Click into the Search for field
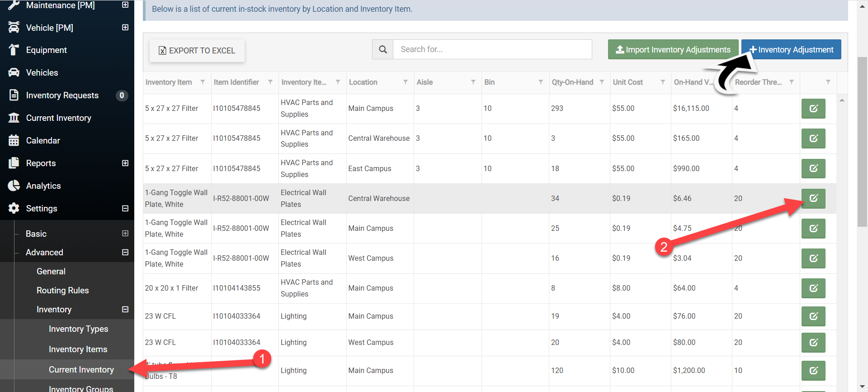The image size is (868, 392). 492,49
